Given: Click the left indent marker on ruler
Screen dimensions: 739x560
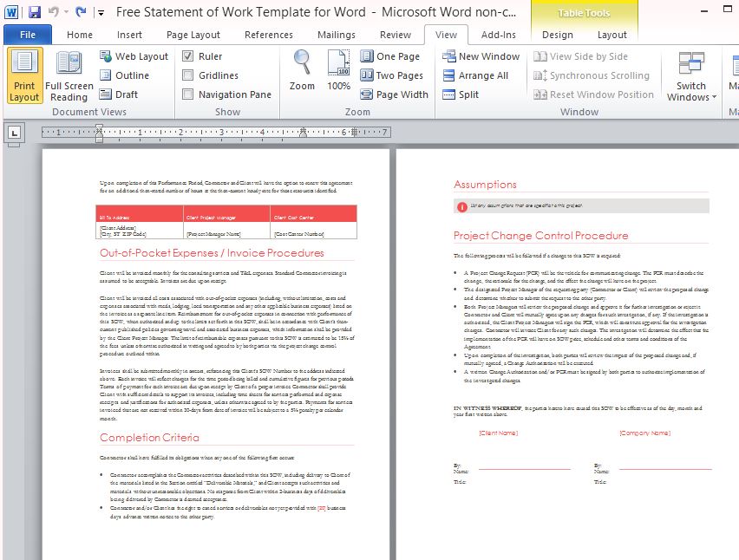Looking at the screenshot, I should coord(99,138).
